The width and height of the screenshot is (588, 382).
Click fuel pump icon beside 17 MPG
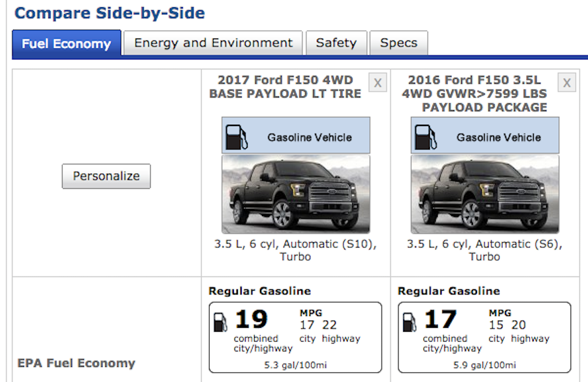coord(410,323)
